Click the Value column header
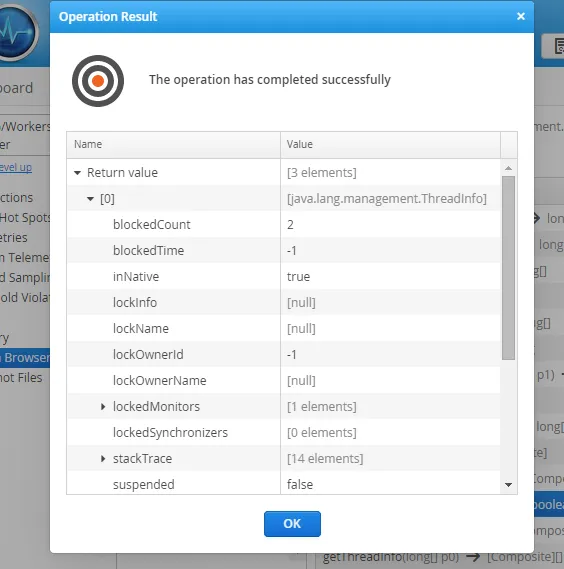This screenshot has height=569, width=564. pos(390,144)
